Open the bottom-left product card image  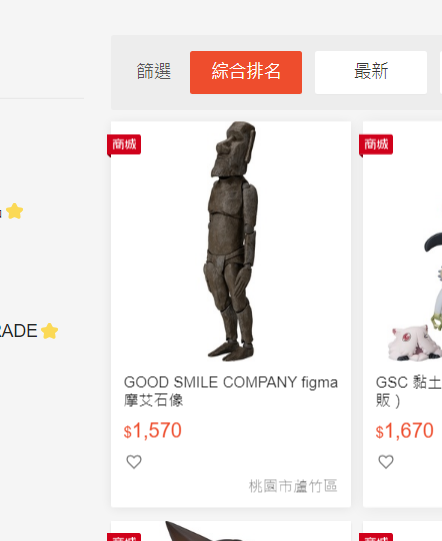tap(231, 531)
